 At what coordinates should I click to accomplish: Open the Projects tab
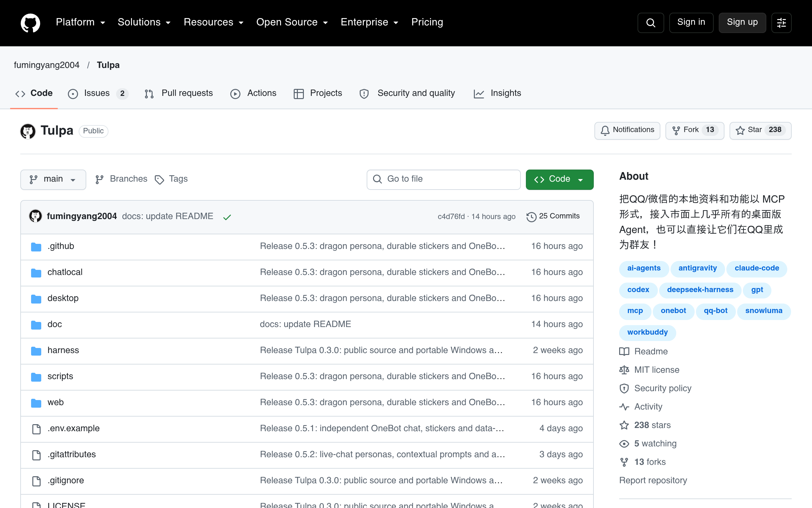[x=318, y=93]
